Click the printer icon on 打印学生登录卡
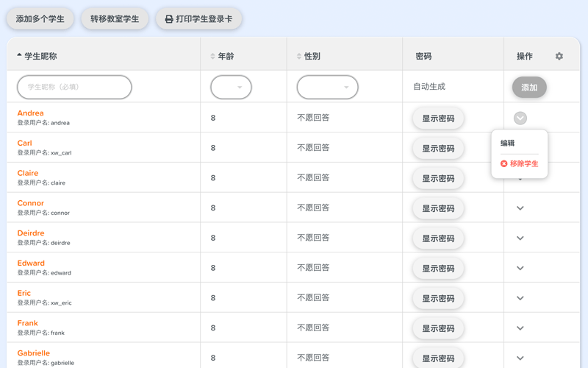Viewport: 588px width, 368px height. [169, 19]
